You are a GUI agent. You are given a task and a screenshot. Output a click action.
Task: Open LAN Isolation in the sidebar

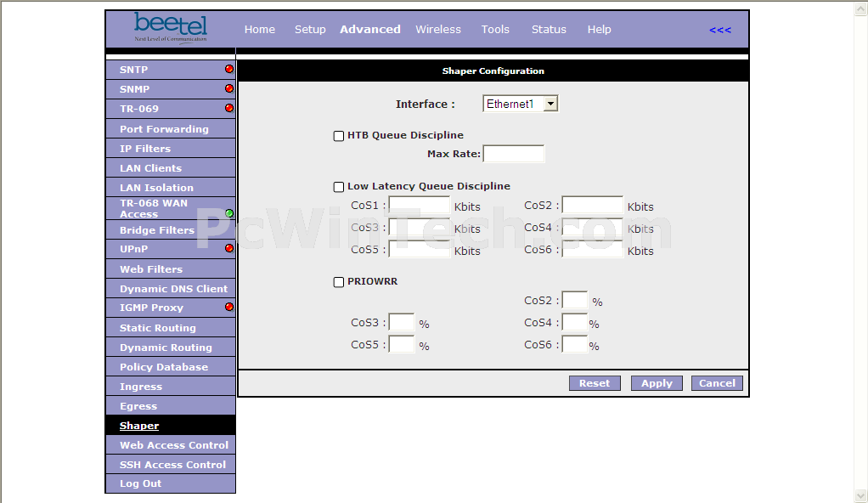coord(171,187)
